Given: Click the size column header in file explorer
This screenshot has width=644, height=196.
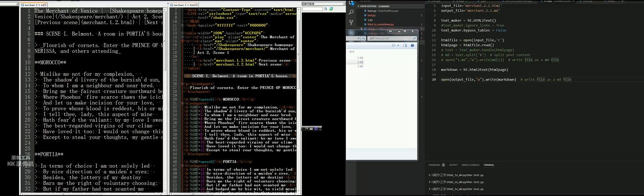Looking at the screenshot, I should (352, 52).
